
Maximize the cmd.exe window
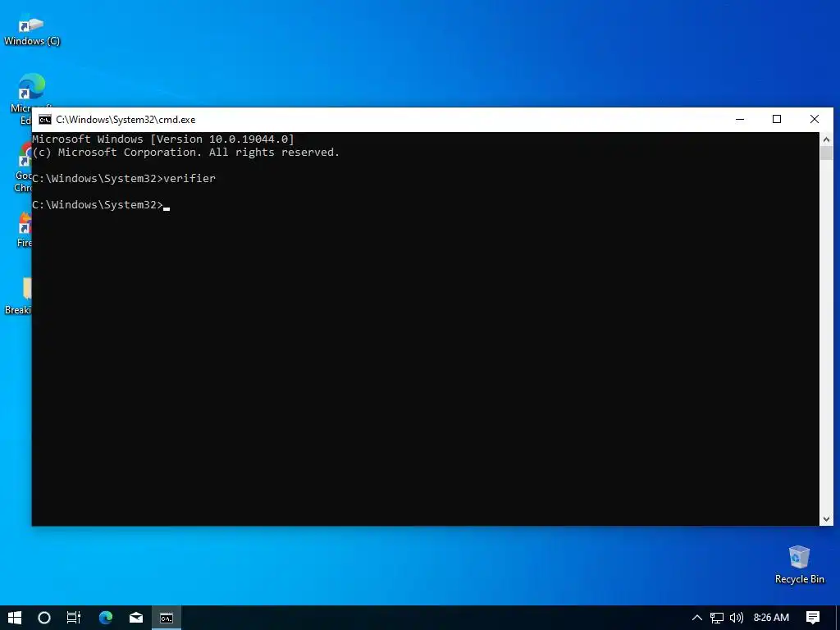(777, 119)
